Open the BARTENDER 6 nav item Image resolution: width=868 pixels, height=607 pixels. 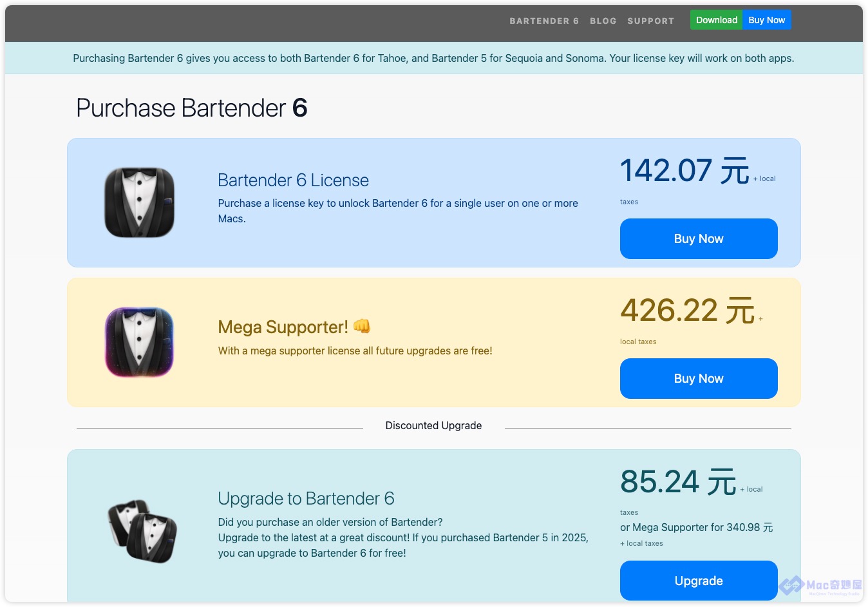[544, 21]
